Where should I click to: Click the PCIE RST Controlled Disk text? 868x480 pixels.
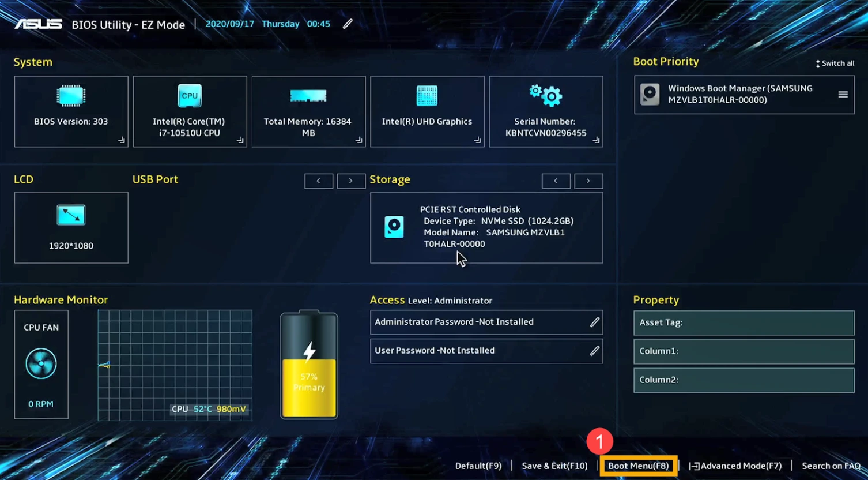pos(470,209)
